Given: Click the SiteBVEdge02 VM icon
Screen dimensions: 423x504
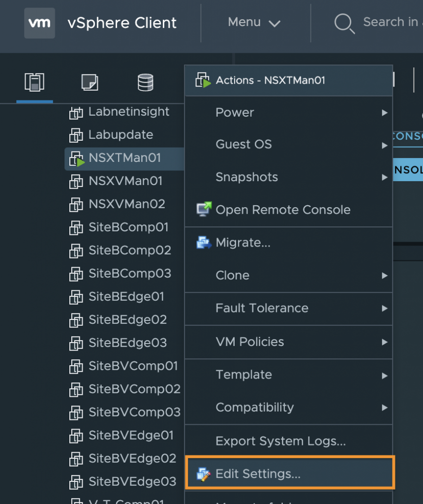Looking at the screenshot, I should pos(76,459).
